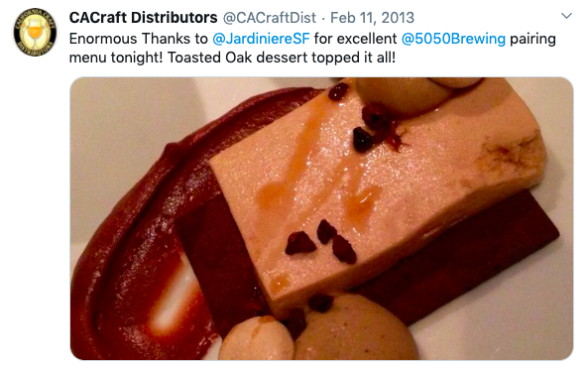Click the CACraft Distributors display name
588x370 pixels.
(x=143, y=18)
